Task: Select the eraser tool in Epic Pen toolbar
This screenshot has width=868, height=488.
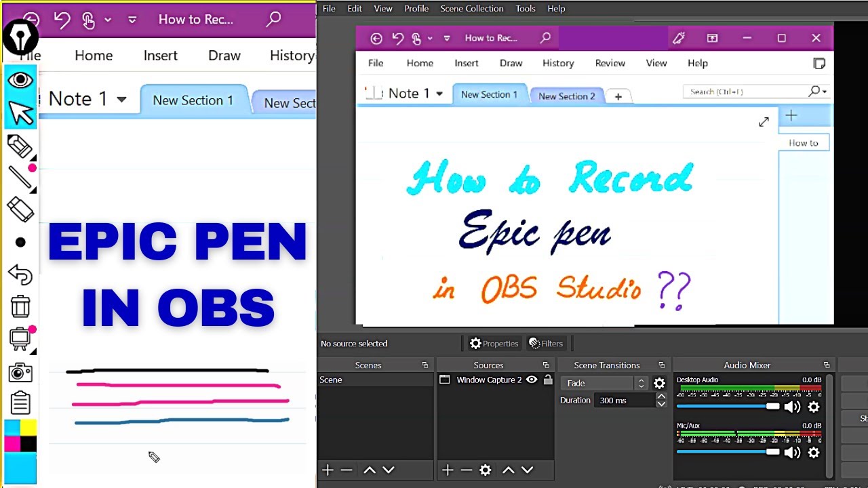Action: [20, 209]
